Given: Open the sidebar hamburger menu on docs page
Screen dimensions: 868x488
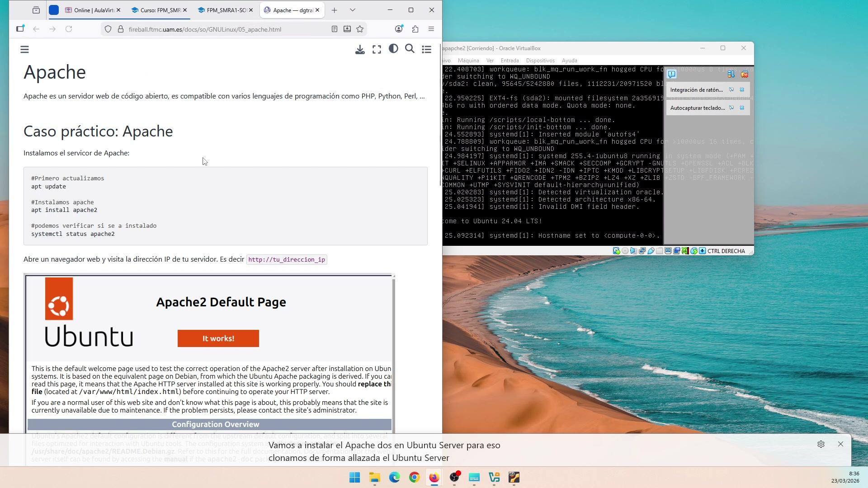Looking at the screenshot, I should click(24, 50).
